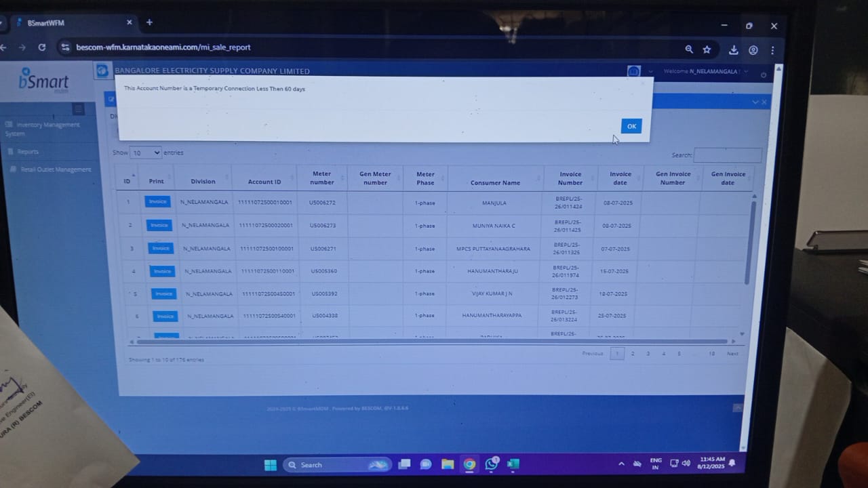The image size is (868, 488).
Task: Reload the page in Chrome
Action: coord(42,47)
